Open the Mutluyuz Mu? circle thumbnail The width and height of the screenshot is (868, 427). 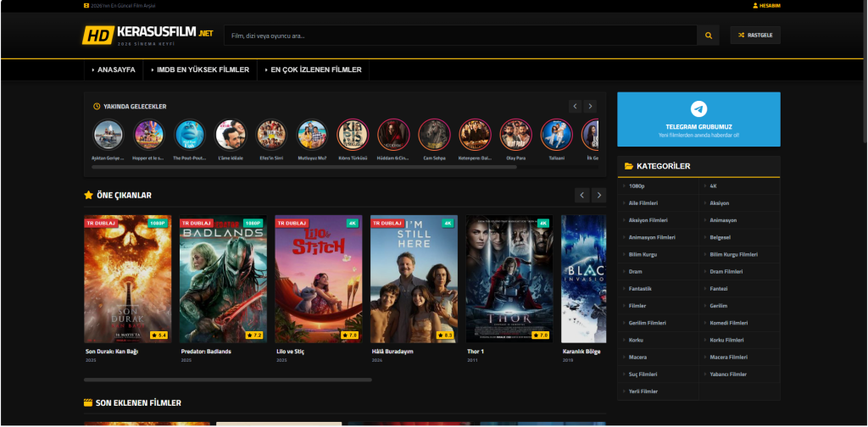point(312,135)
